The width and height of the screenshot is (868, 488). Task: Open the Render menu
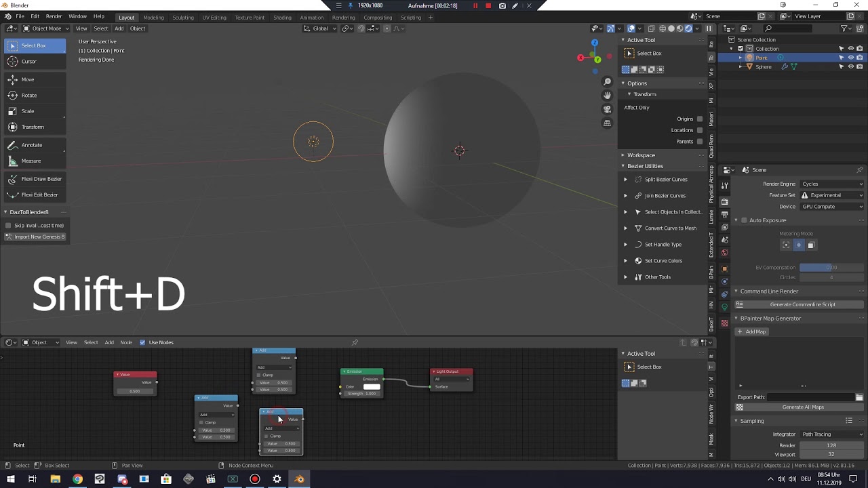tap(54, 16)
